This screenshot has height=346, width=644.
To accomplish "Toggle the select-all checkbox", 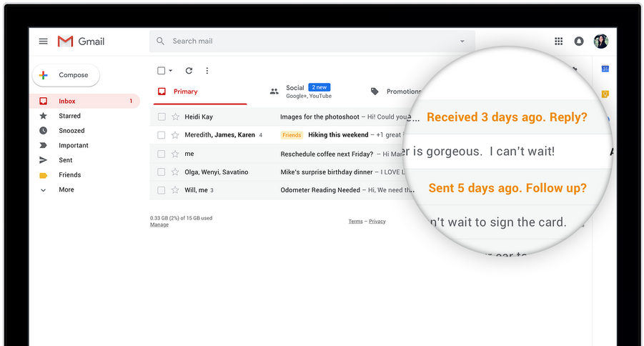I will pos(162,71).
